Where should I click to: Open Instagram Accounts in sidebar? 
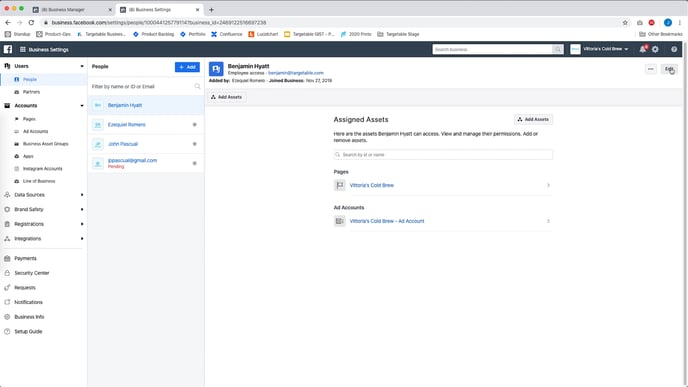coord(44,168)
